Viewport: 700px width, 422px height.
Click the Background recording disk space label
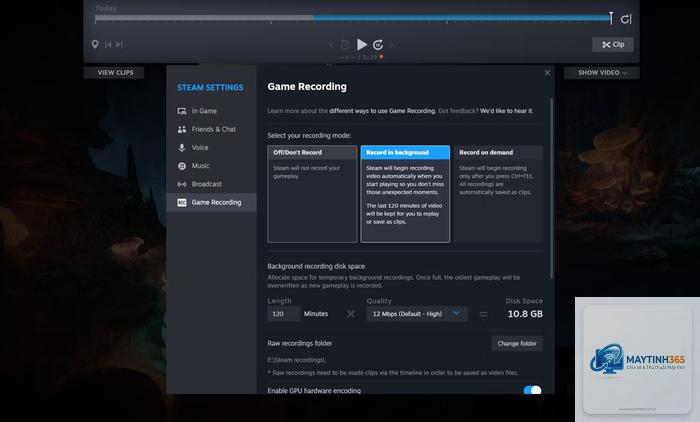click(x=316, y=266)
